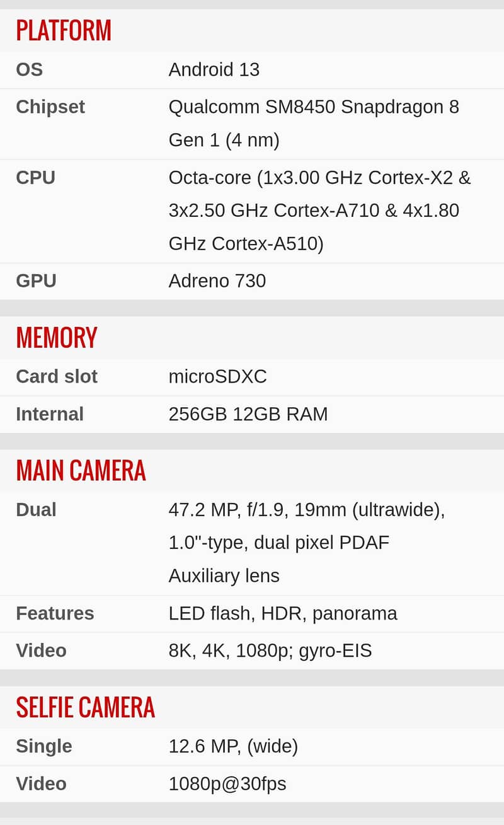This screenshot has width=504, height=825.
Task: Tap the Android 13 value
Action: (x=214, y=70)
